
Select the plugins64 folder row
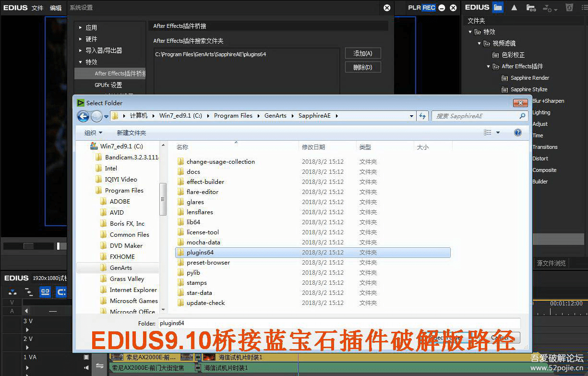click(x=313, y=253)
